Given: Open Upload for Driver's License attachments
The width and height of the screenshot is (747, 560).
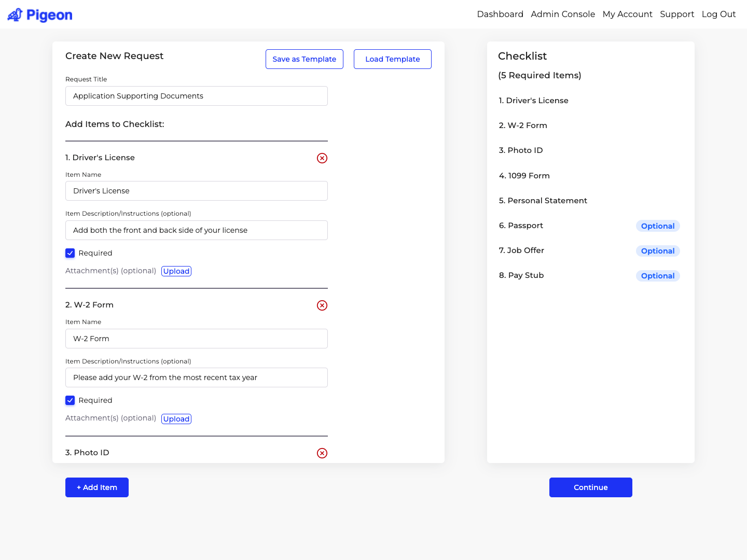Looking at the screenshot, I should [176, 271].
